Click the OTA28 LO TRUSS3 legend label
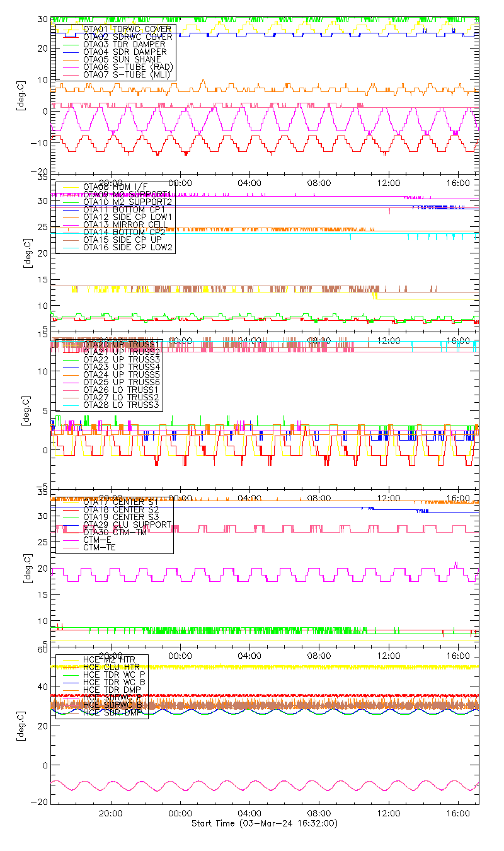This screenshot has width=504, height=851. coord(122,405)
